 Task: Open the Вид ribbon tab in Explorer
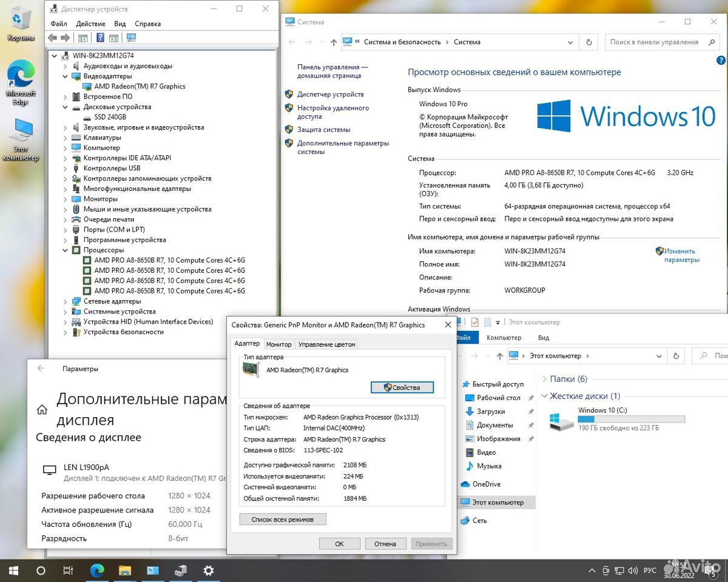coord(544,338)
